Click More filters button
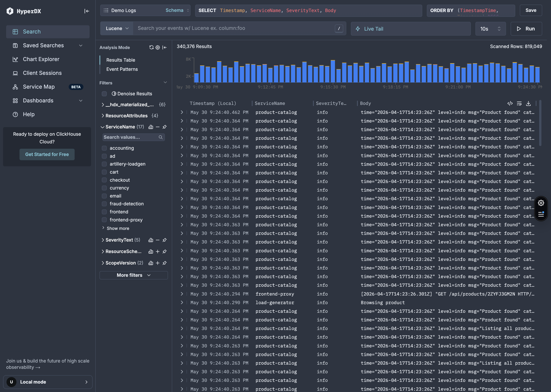 tap(133, 275)
